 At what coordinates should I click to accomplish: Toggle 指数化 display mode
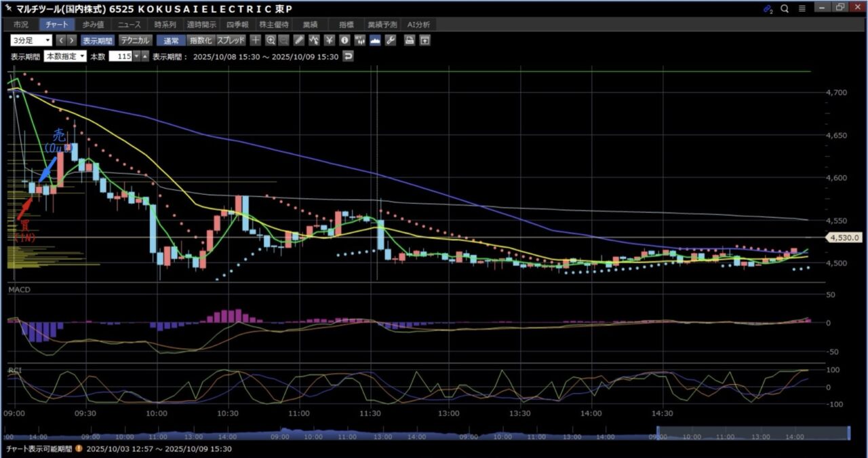pyautogui.click(x=200, y=40)
